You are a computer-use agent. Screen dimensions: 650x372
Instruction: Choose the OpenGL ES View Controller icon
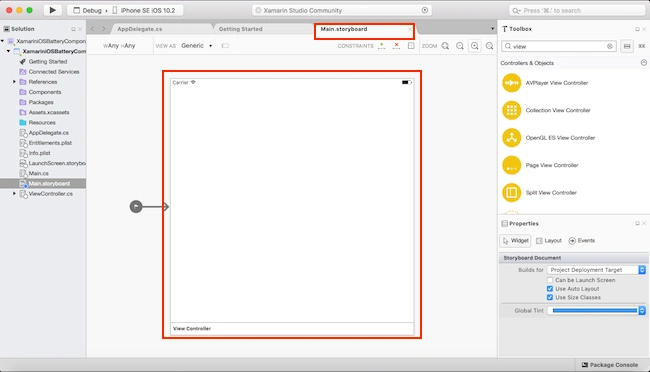[512, 138]
